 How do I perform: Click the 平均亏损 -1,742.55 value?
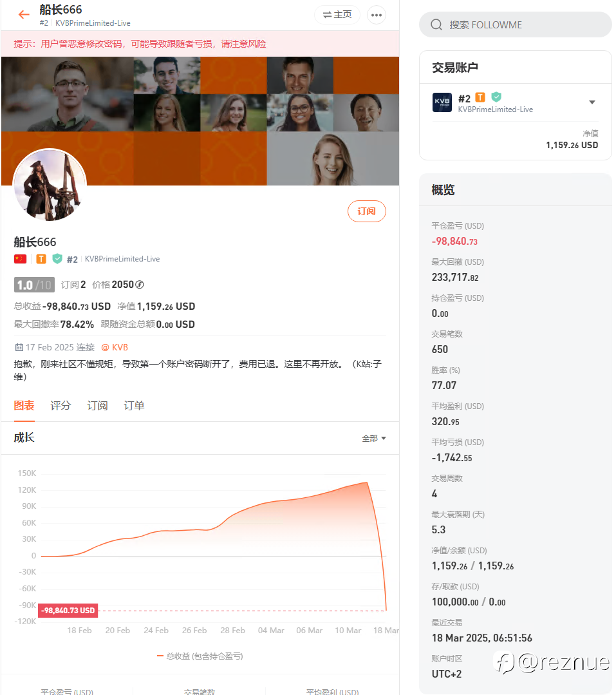[x=452, y=458]
